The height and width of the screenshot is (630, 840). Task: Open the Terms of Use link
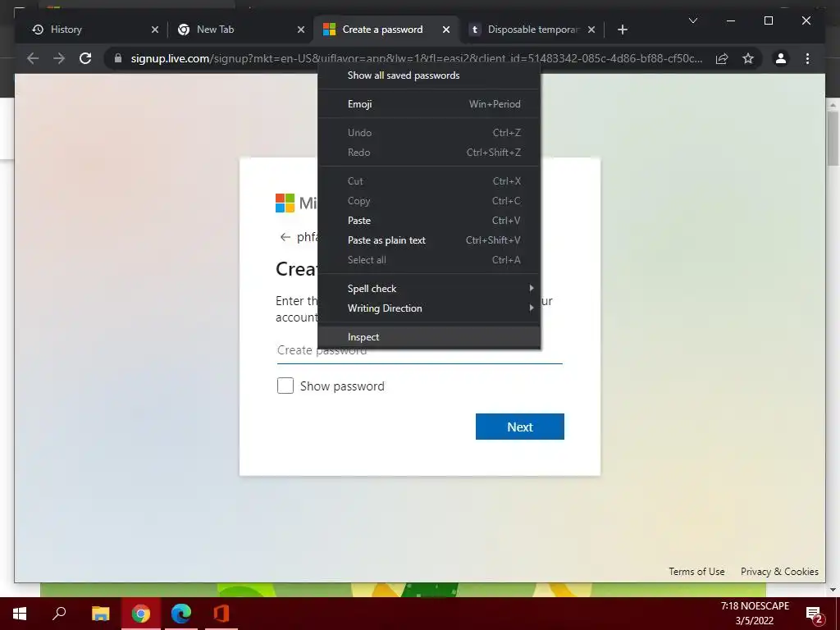click(x=696, y=572)
